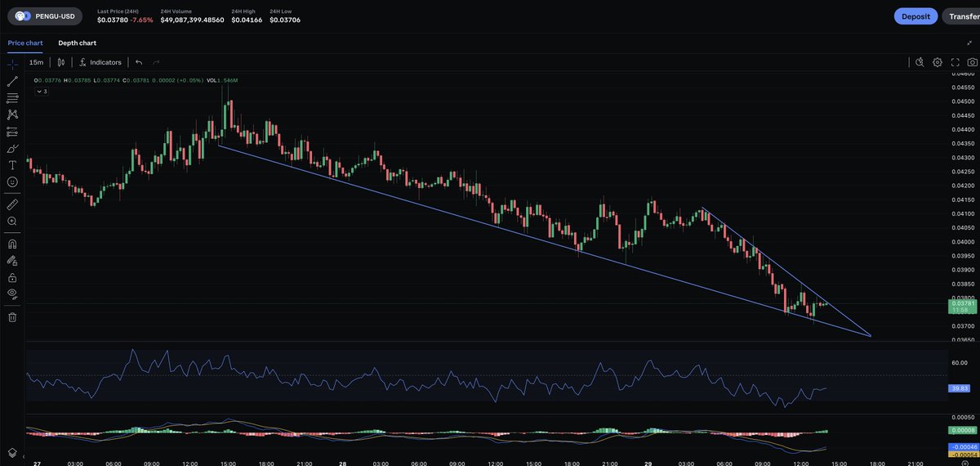Open the Quick Search lightning icon
Viewport: 980px width, 466px height.
pos(920,62)
